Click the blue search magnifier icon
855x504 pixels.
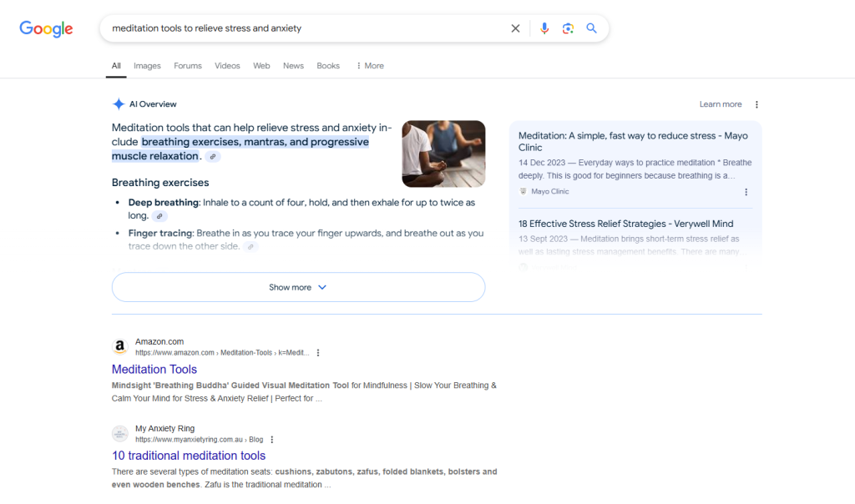(591, 28)
